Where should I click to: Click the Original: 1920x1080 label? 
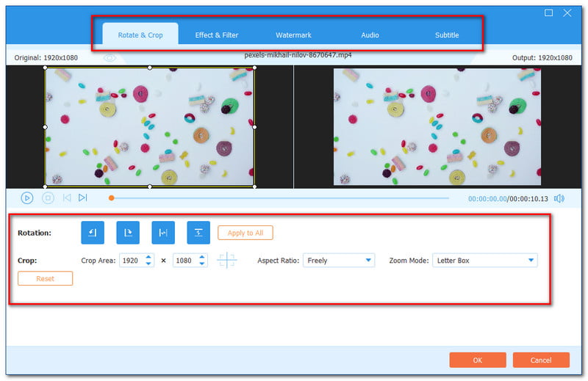[x=46, y=58]
